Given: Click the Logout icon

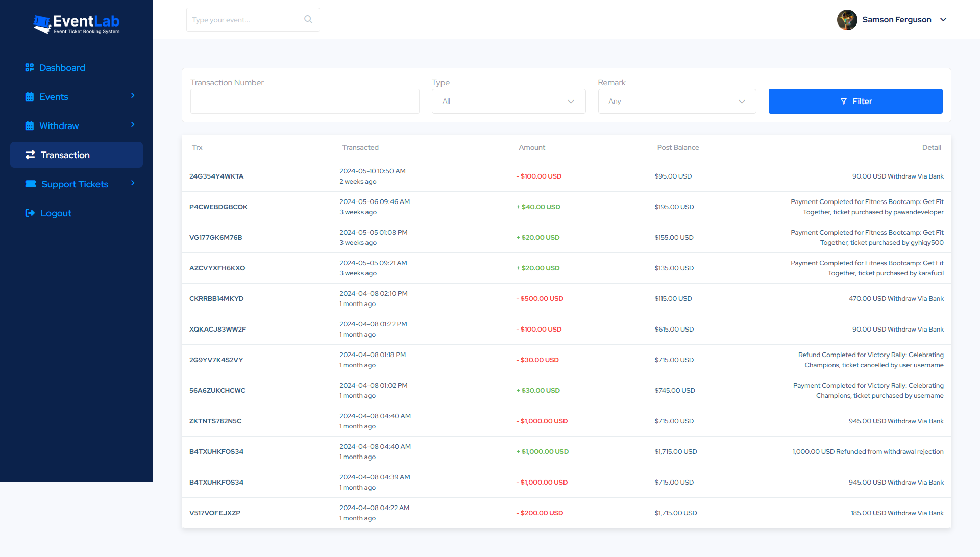Looking at the screenshot, I should pyautogui.click(x=30, y=213).
